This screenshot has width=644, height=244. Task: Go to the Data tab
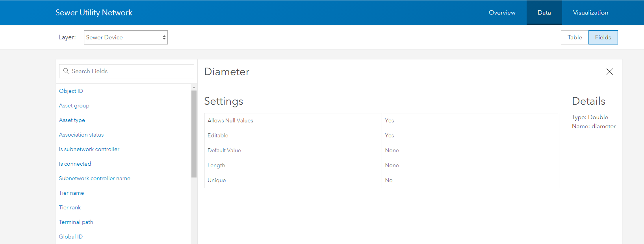pyautogui.click(x=544, y=13)
